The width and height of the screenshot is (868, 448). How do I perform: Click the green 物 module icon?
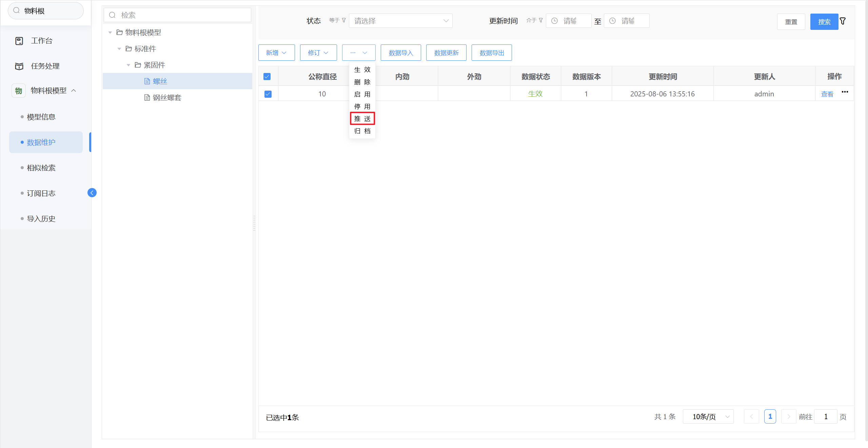(19, 91)
